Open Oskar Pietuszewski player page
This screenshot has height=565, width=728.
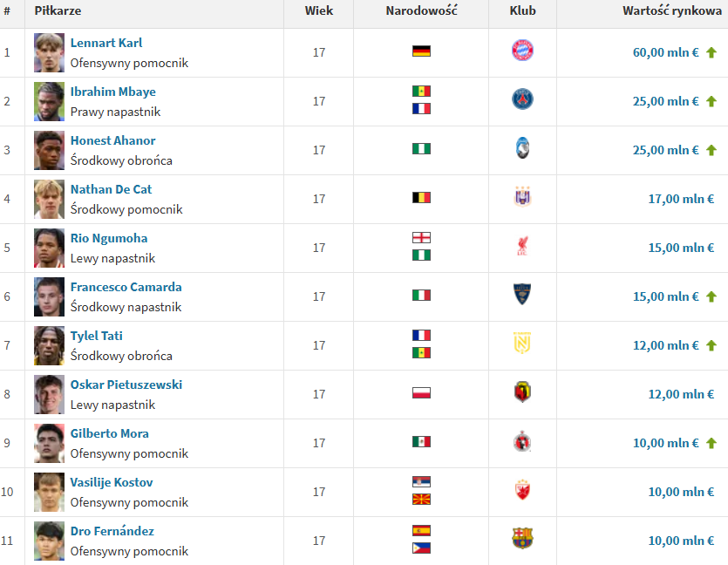[126, 385]
